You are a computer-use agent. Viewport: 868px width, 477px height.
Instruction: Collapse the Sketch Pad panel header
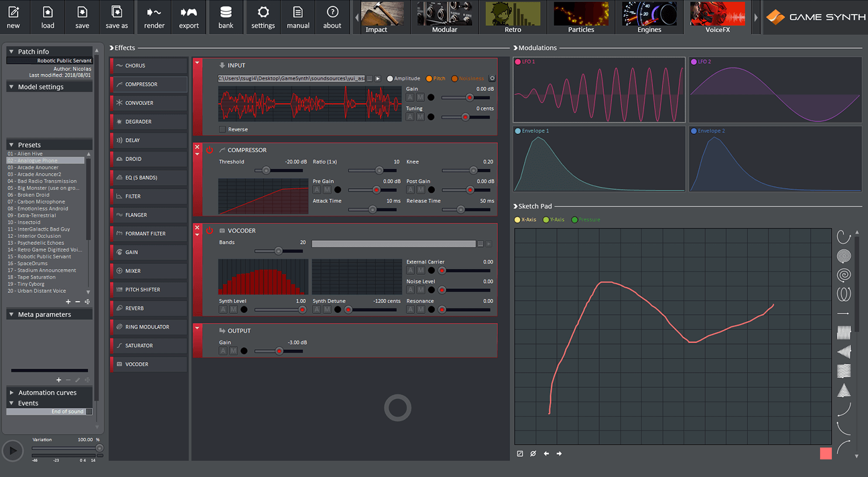point(515,206)
